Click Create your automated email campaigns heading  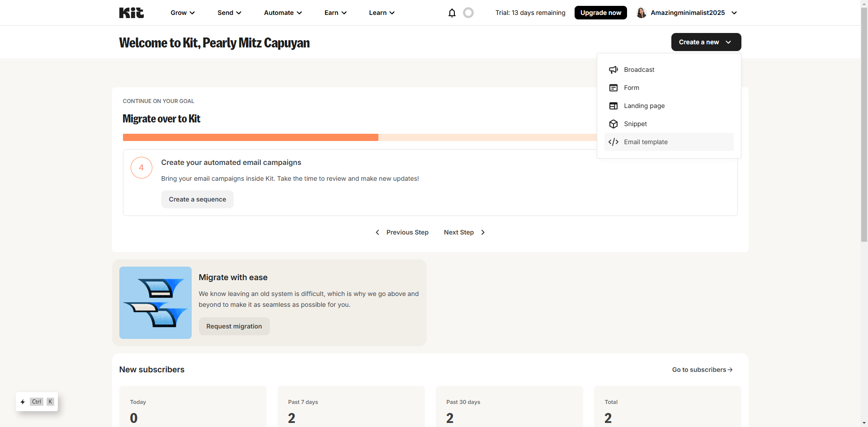(231, 163)
